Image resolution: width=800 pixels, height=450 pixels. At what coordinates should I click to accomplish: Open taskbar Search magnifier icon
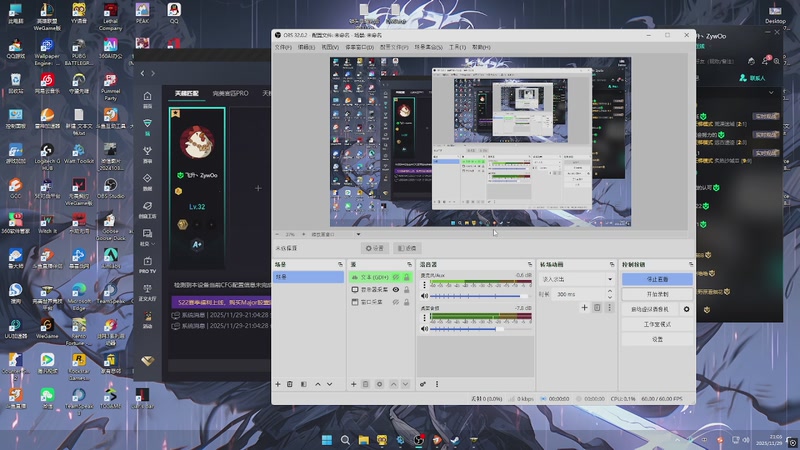pyautogui.click(x=345, y=440)
